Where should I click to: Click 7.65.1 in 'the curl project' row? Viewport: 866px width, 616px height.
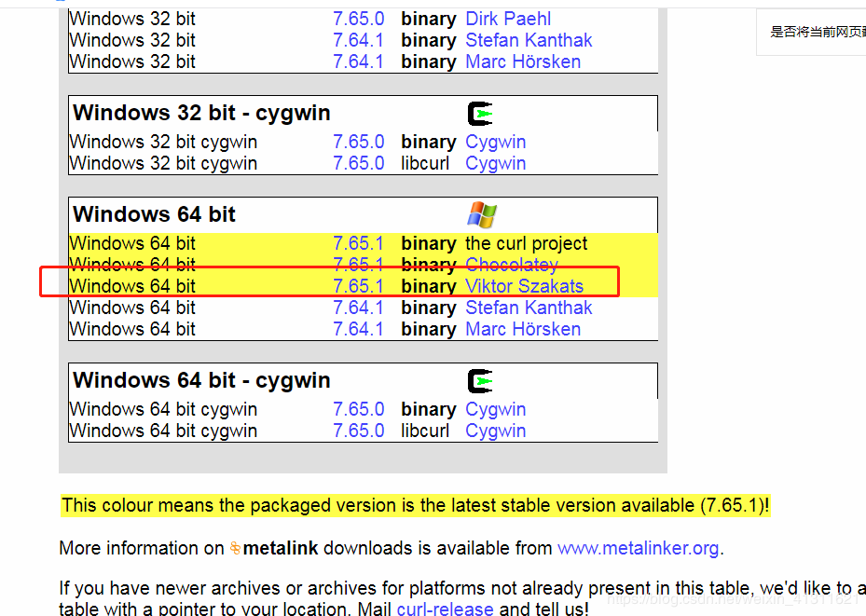click(359, 243)
